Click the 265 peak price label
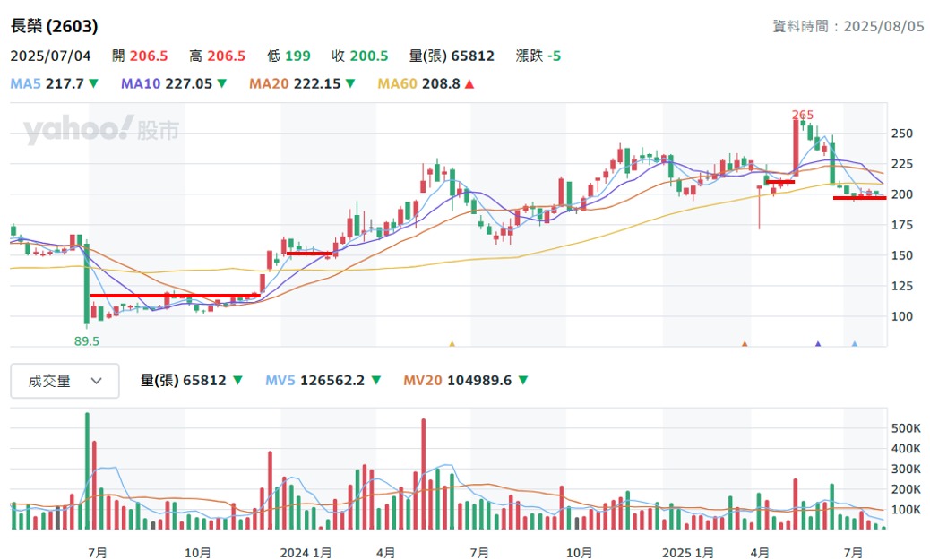 pos(803,115)
